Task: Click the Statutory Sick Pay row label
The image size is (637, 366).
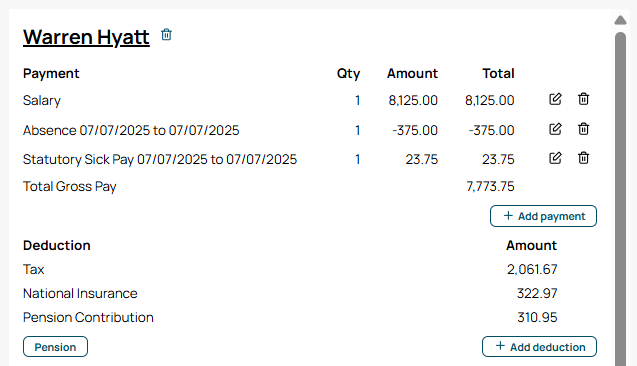Action: [160, 159]
